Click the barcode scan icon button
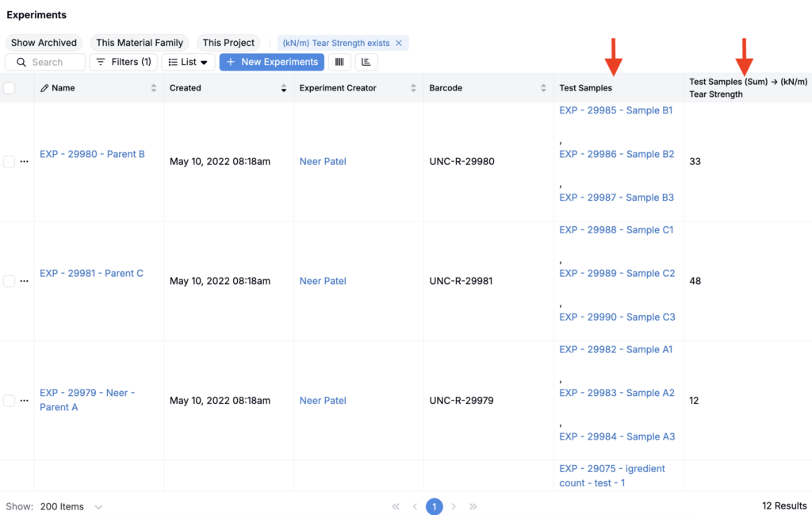 point(339,62)
